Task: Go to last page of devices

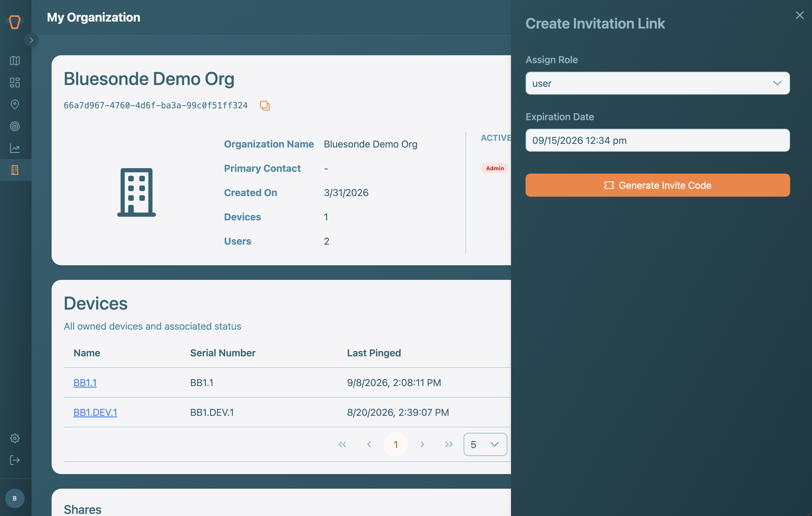Action: coord(449,444)
